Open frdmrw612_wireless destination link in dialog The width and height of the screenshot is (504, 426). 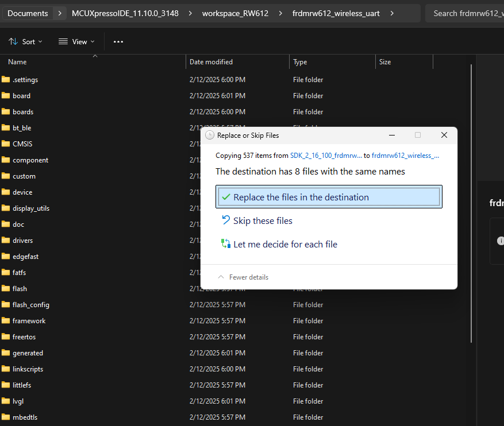[405, 155]
